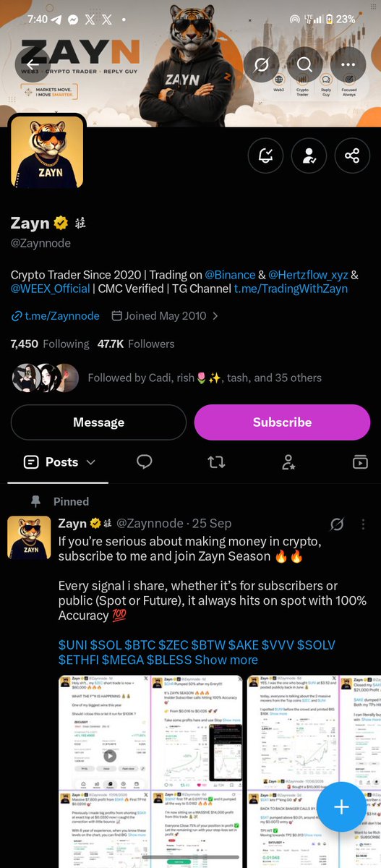Open the 47.7K Followers list
The height and width of the screenshot is (868, 381).
[136, 344]
